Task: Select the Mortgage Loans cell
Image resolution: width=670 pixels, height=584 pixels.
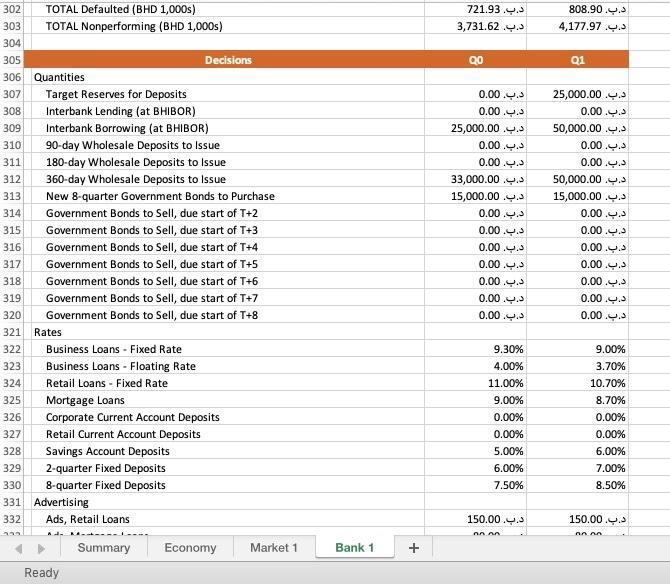Action: [228, 400]
